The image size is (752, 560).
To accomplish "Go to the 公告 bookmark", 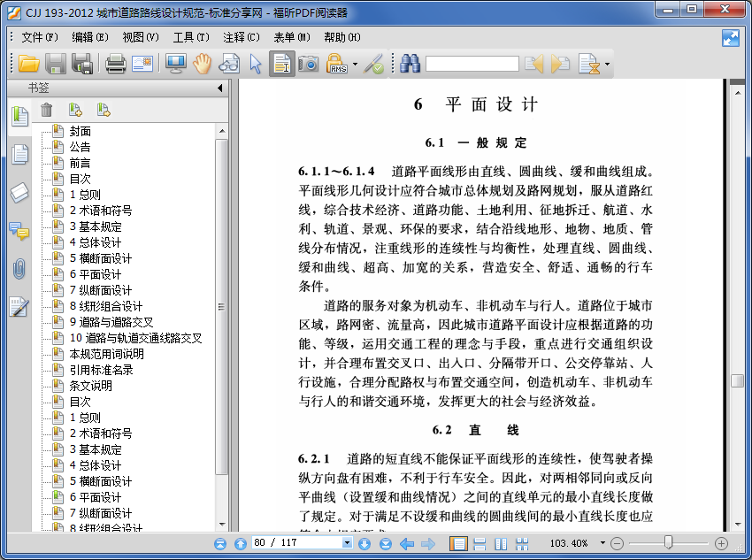I will 81,147.
